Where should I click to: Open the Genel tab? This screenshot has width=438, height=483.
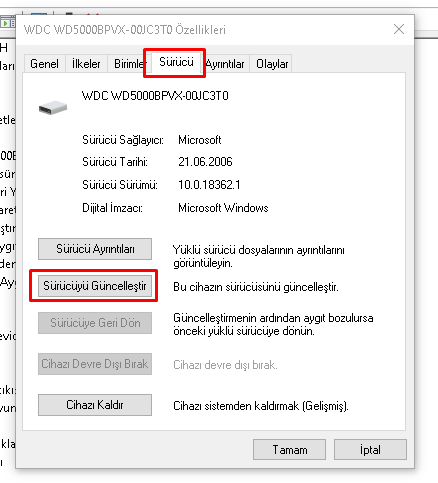[44, 63]
